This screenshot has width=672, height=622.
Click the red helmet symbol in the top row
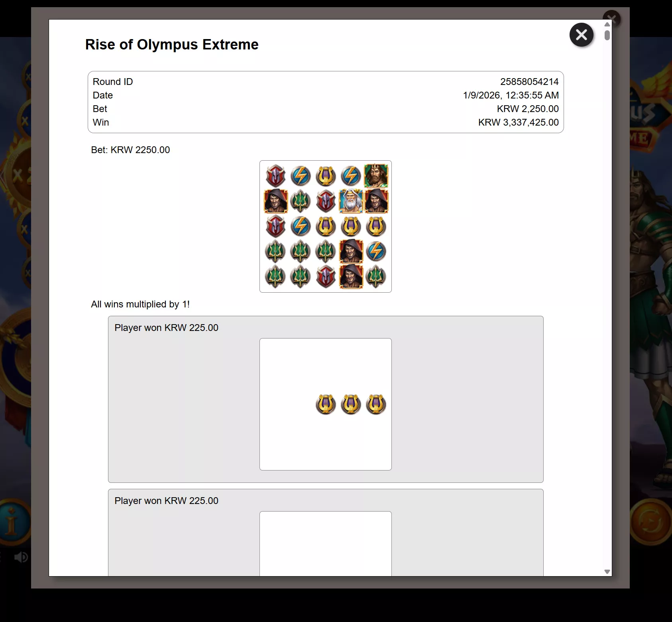pos(275,176)
